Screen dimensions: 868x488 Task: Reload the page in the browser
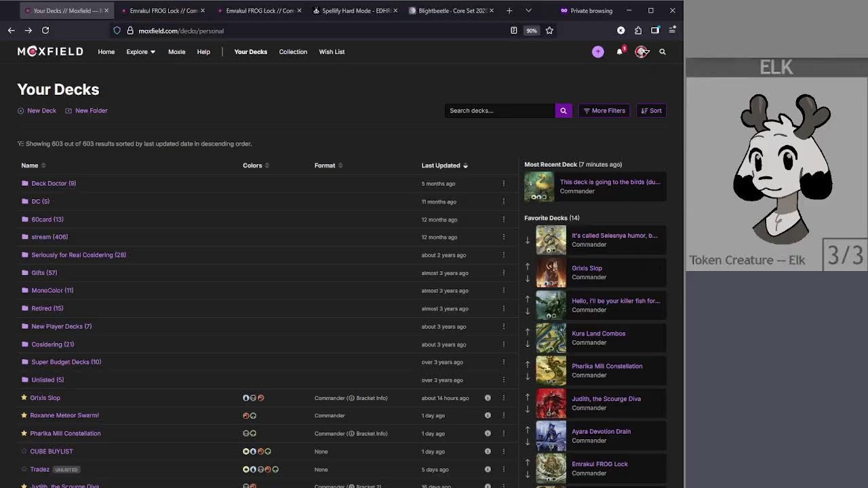[x=45, y=30]
